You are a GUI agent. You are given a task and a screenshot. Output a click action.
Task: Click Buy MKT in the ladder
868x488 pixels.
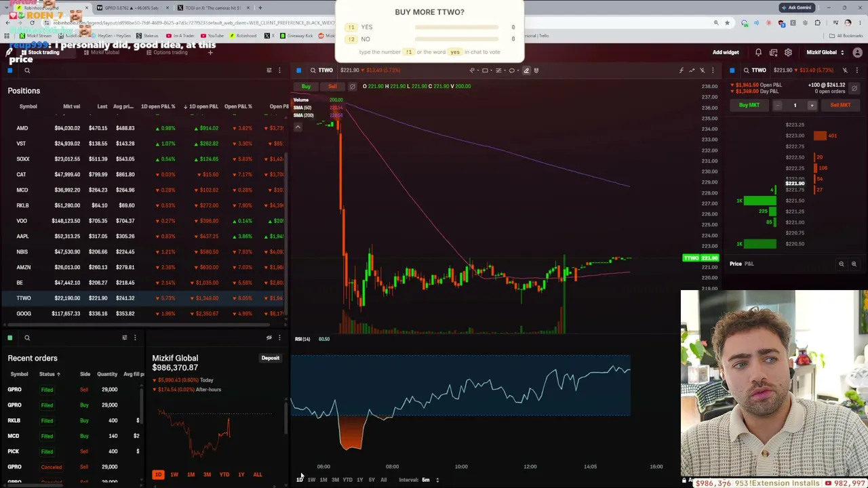click(x=749, y=105)
